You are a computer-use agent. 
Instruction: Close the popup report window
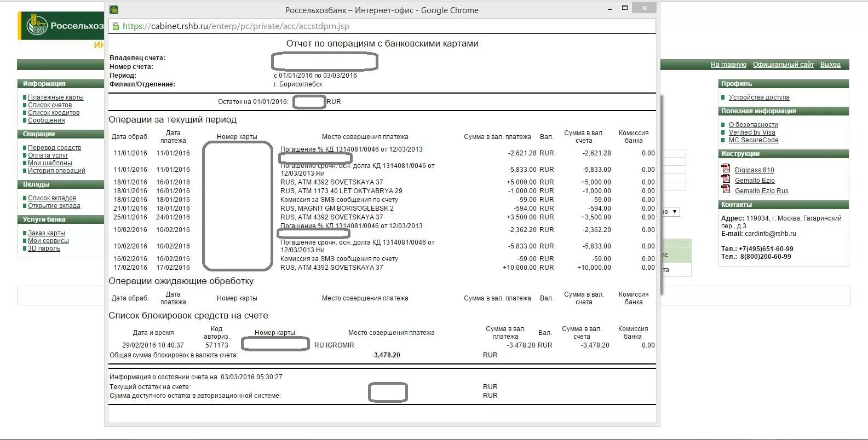pos(645,8)
